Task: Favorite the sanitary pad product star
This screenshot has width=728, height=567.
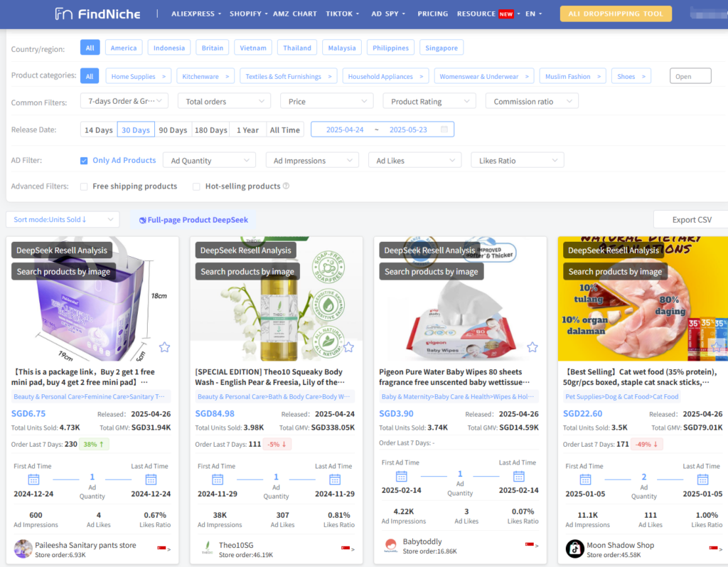Action: click(x=164, y=347)
